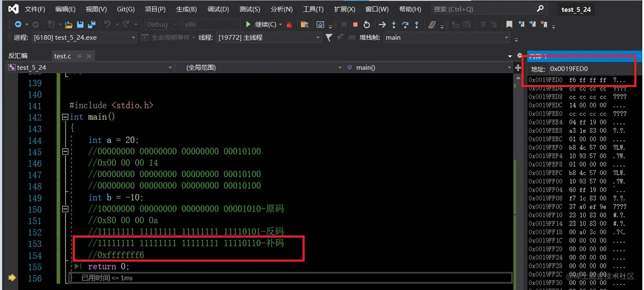
Task: Open the stack frame main dropdown
Action: coord(447,37)
